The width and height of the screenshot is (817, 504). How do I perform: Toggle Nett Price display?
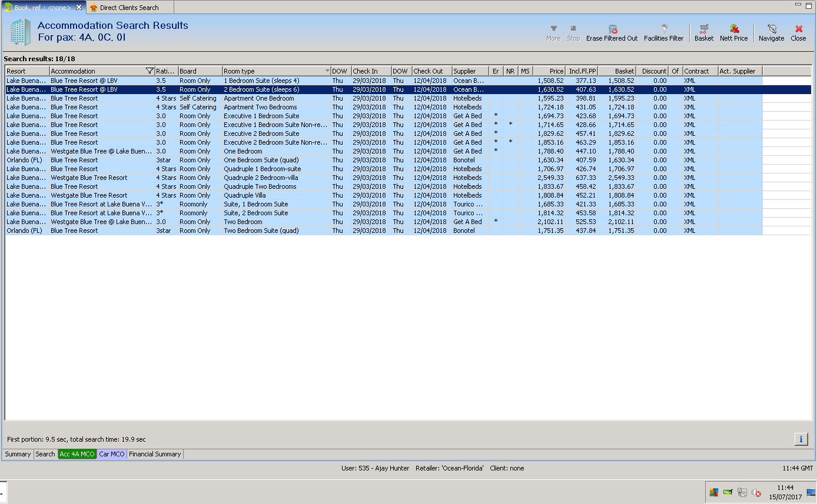pyautogui.click(x=733, y=32)
